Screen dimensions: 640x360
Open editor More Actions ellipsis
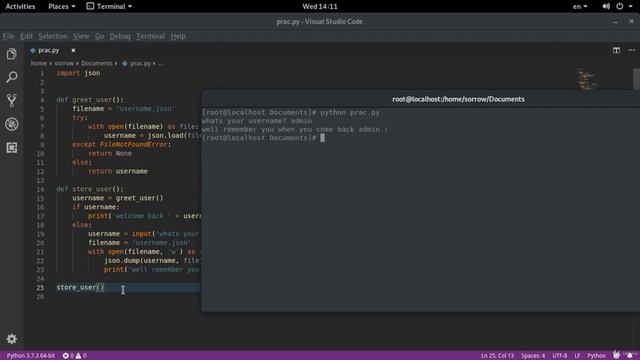(x=631, y=50)
